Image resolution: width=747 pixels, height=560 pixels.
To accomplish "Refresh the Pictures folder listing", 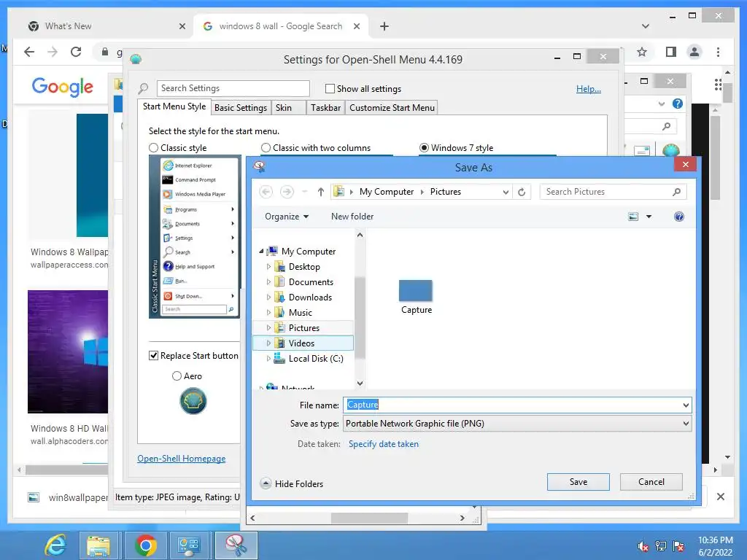I will coord(522,192).
